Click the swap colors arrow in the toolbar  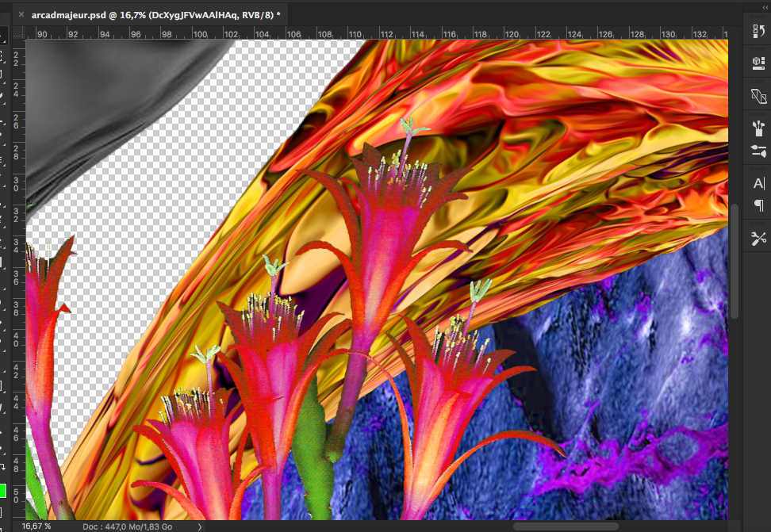pos(4,469)
